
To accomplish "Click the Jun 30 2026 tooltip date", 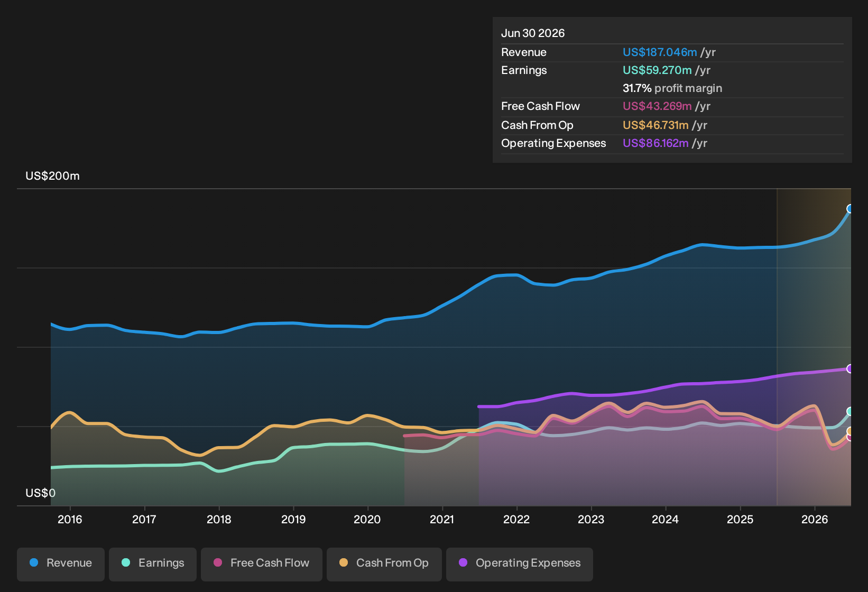I will (533, 33).
